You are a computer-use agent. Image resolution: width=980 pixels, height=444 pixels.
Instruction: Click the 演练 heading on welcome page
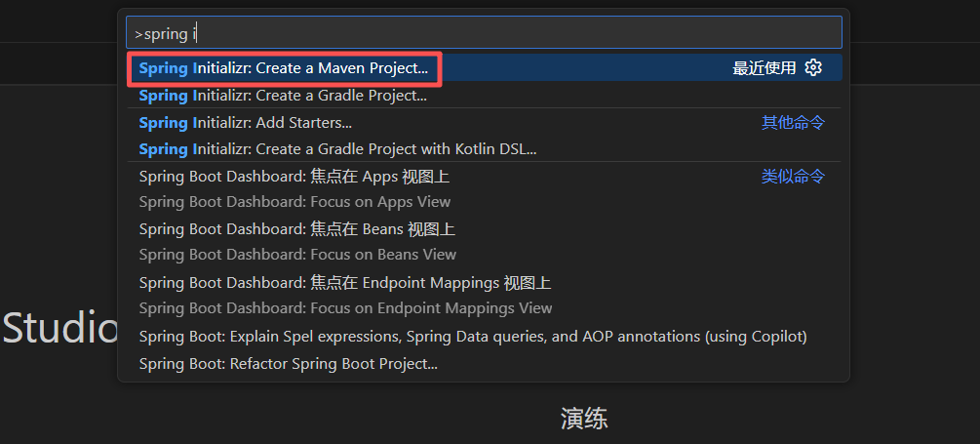click(584, 420)
